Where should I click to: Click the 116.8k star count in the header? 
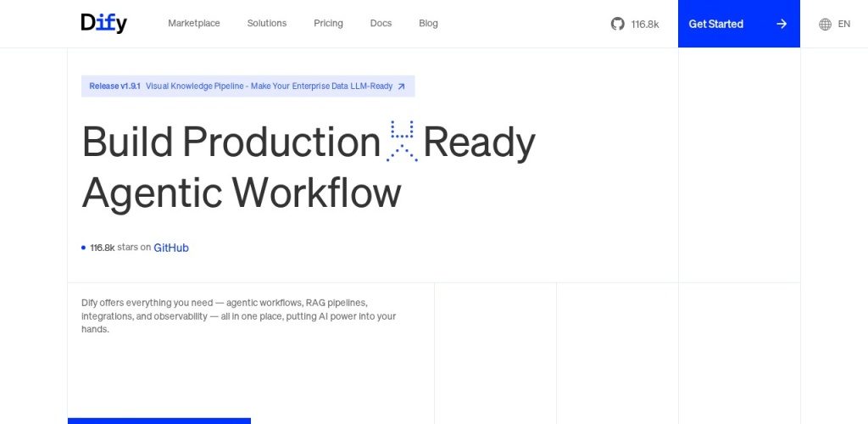(x=645, y=24)
